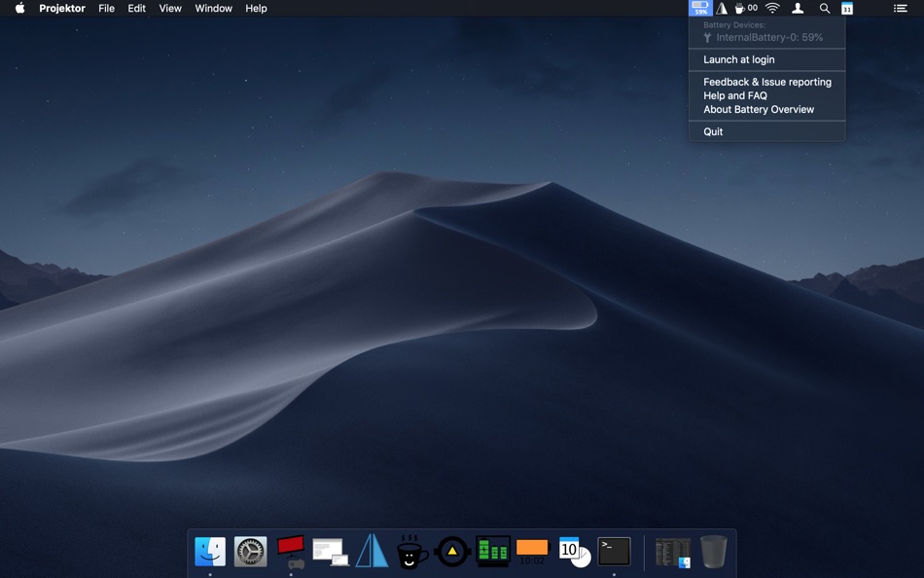Click the Battery Devices: header text
Viewport: 924px width, 578px height.
pos(734,24)
